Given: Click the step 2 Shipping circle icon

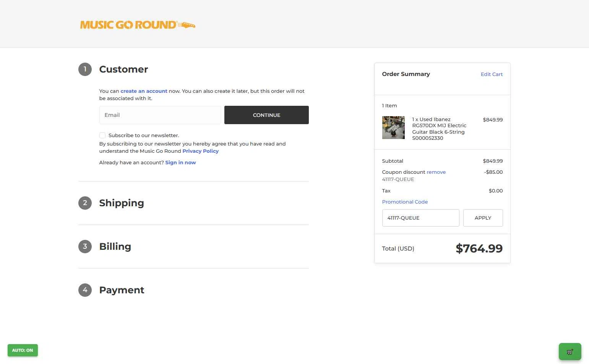Looking at the screenshot, I should 85,203.
